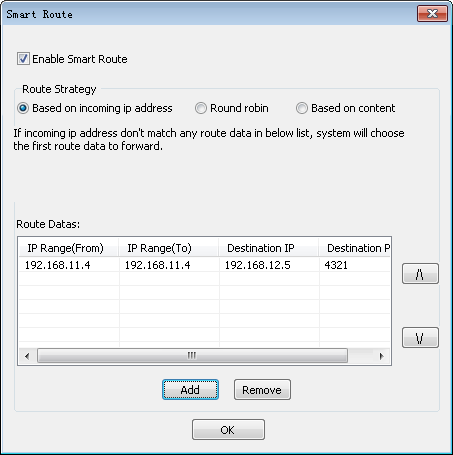Move route up with /\ button
The height and width of the screenshot is (455, 453).
(x=420, y=274)
